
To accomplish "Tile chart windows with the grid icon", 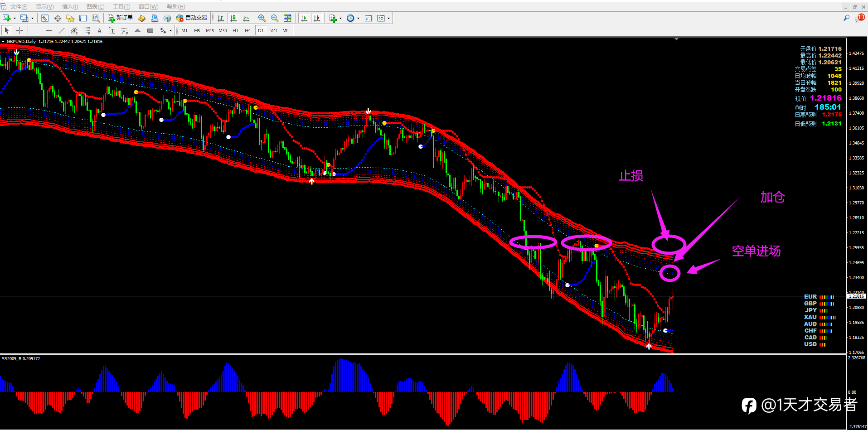I will point(287,18).
